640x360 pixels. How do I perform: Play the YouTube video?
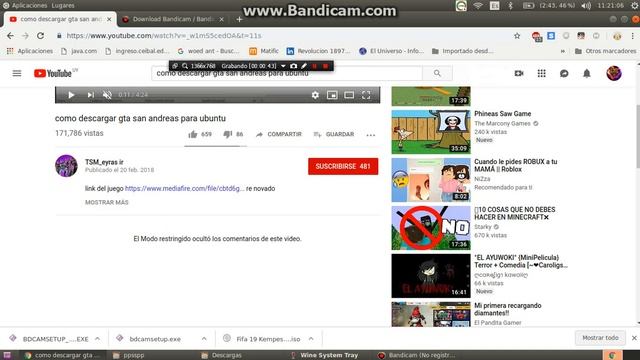(x=71, y=95)
